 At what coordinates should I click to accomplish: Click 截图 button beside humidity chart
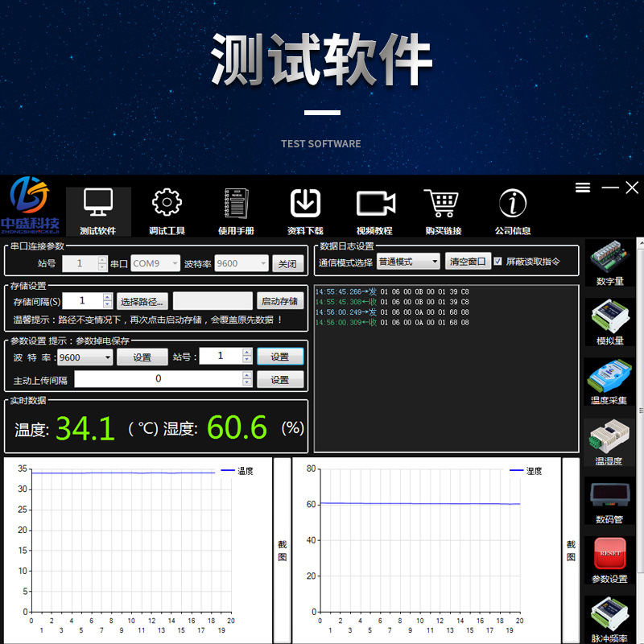point(571,551)
